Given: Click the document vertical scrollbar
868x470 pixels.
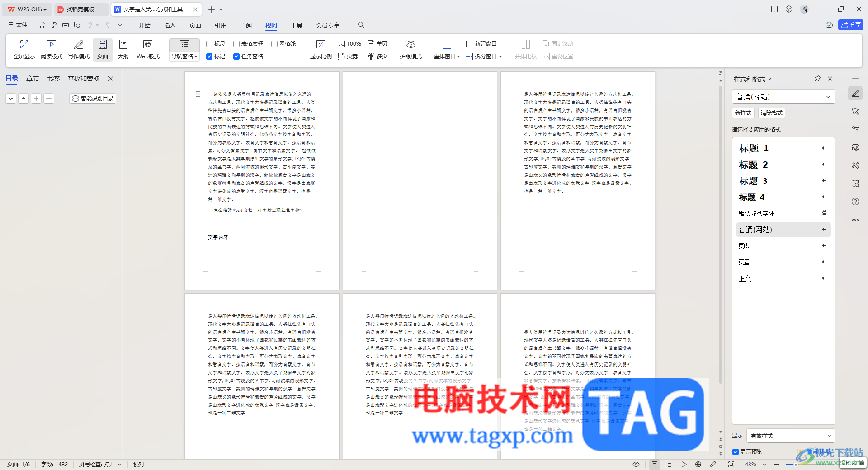Looking at the screenshot, I should pos(720,235).
